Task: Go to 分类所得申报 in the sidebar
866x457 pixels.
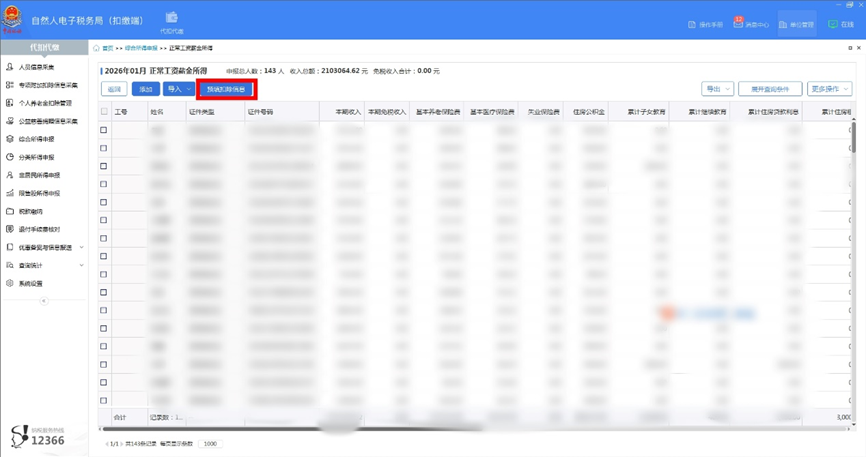Action: [36, 157]
